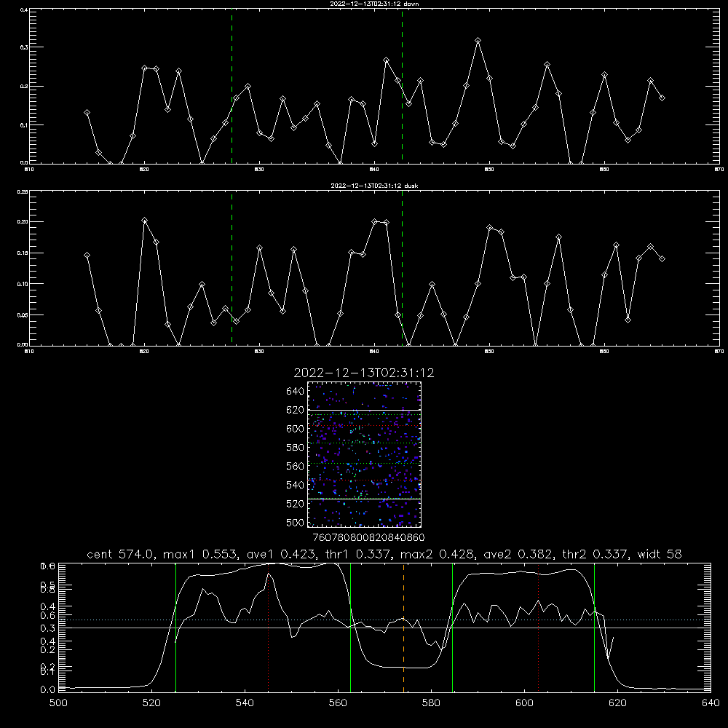The width and height of the screenshot is (728, 728).
Task: Click the highest diamond point in dawn plot near 849
Action: click(x=478, y=40)
